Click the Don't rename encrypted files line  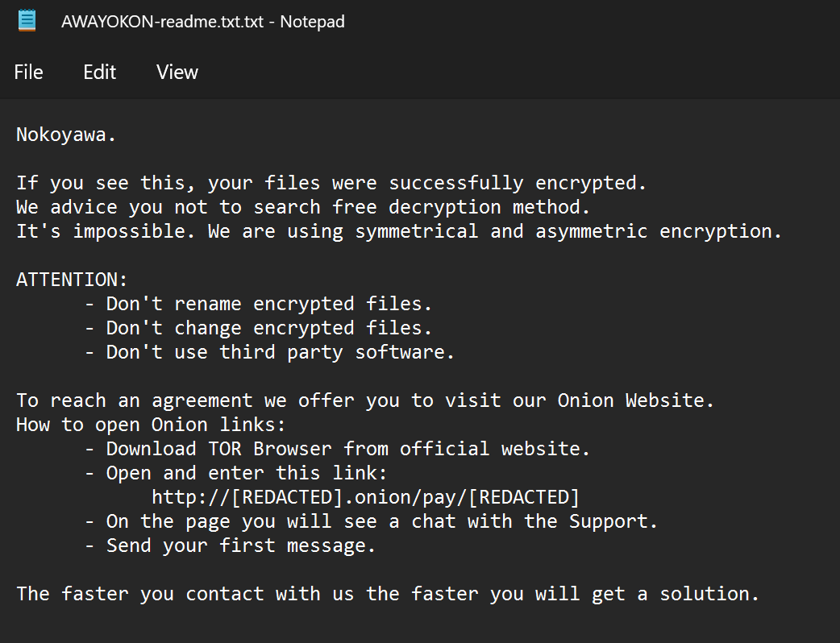(269, 305)
